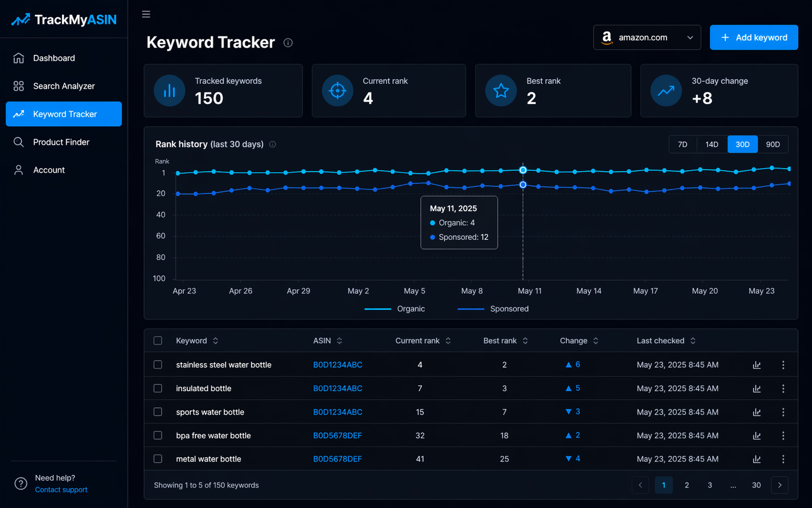
Task: Click the TrackMyASIN logo
Action: [64, 19]
